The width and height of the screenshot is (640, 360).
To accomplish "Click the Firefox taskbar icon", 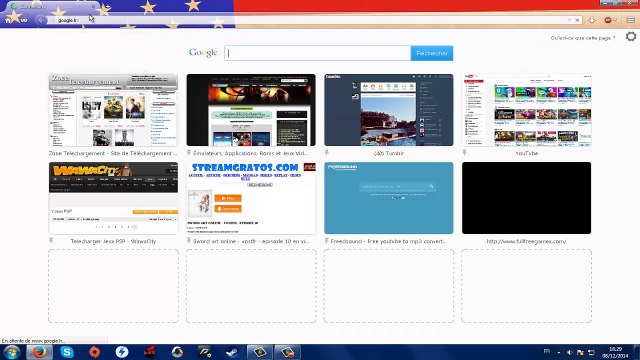I will pyautogui.click(x=40, y=352).
